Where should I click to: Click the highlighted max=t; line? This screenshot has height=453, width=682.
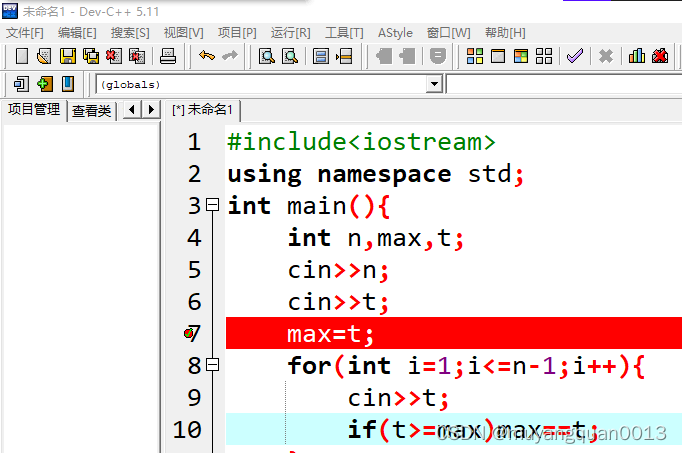(x=454, y=333)
